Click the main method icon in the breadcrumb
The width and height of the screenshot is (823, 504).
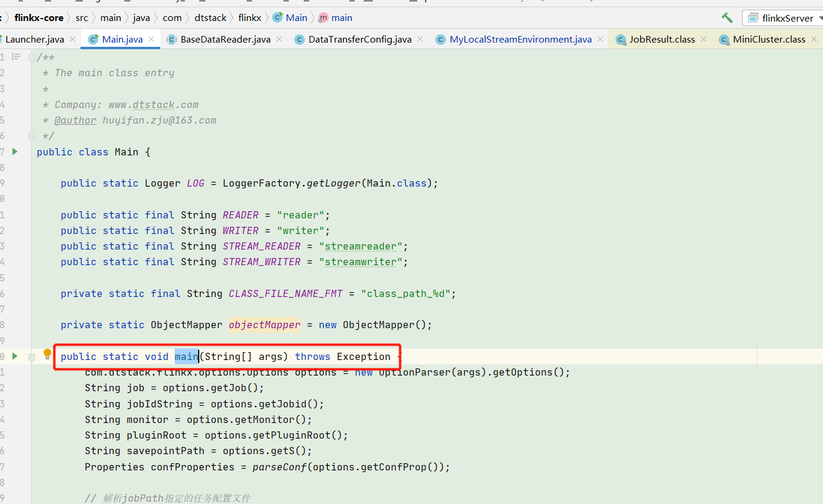[x=323, y=17]
